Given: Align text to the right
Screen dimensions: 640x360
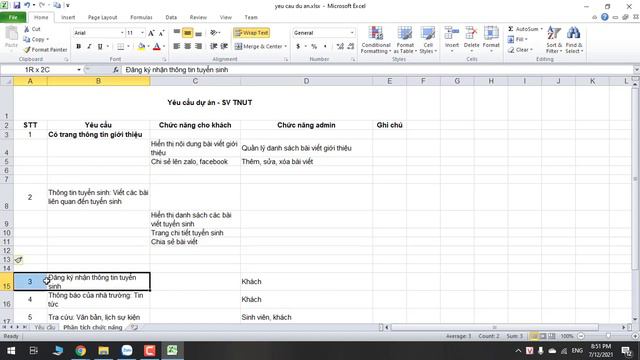Looking at the screenshot, I should (199, 47).
